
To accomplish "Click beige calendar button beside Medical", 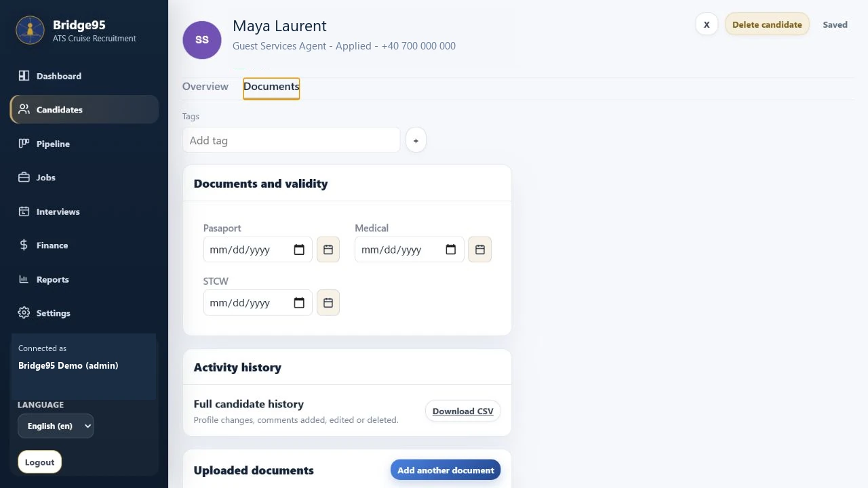I will 480,250.
